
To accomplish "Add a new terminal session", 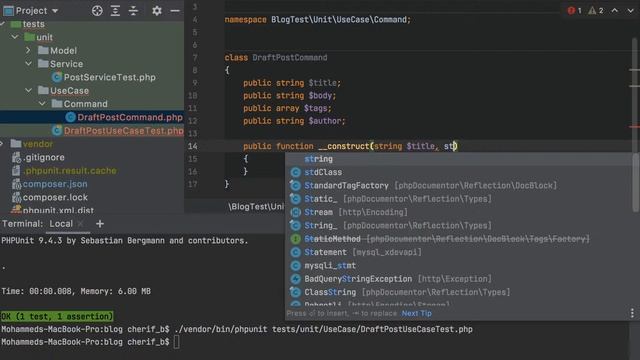I will pos(100,224).
